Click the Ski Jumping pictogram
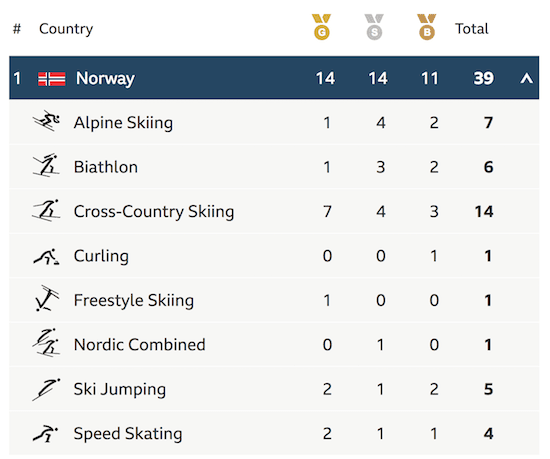Image resolution: width=550 pixels, height=459 pixels. point(46,389)
